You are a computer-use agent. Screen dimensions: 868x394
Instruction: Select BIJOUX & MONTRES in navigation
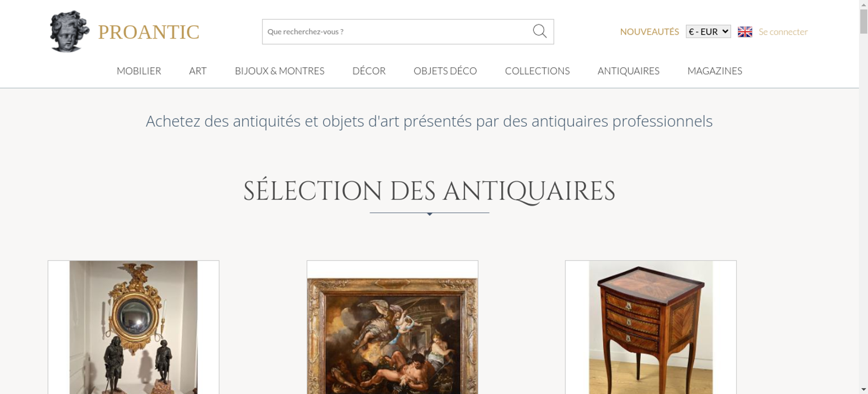[279, 71]
